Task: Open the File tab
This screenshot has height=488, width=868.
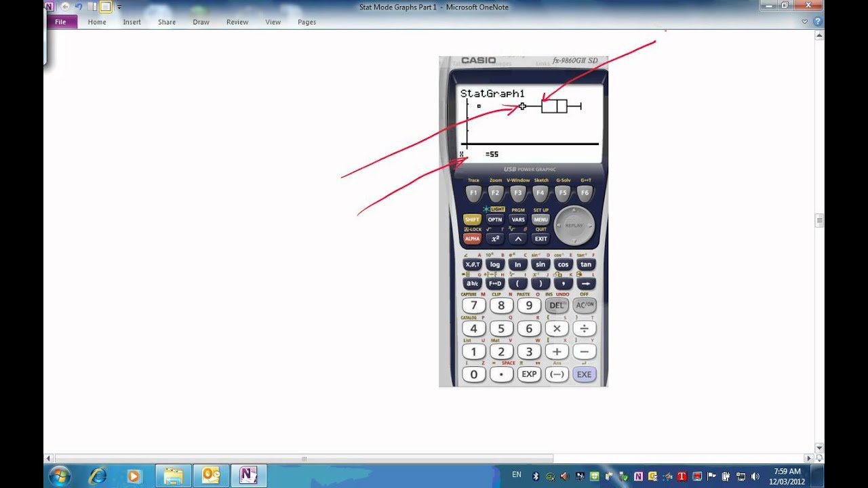Action: coord(61,22)
